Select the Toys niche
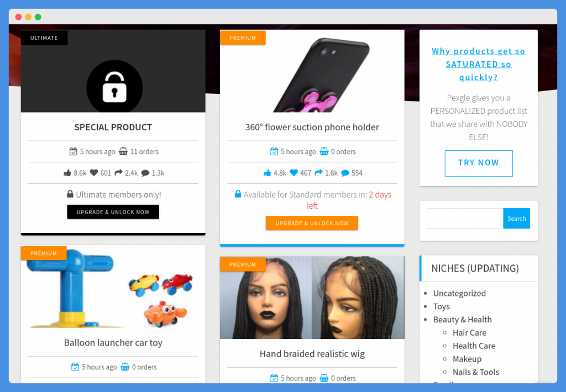The width and height of the screenshot is (566, 392). (x=441, y=306)
